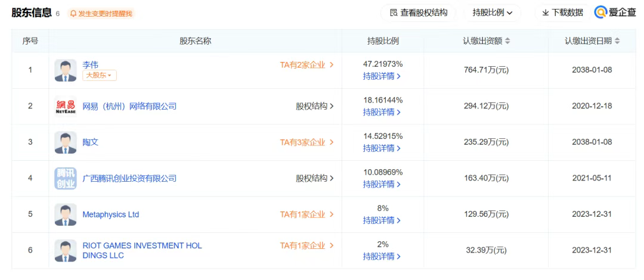Open Metaphysics Ltd shareholder link
644x280 pixels.
pyautogui.click(x=111, y=214)
